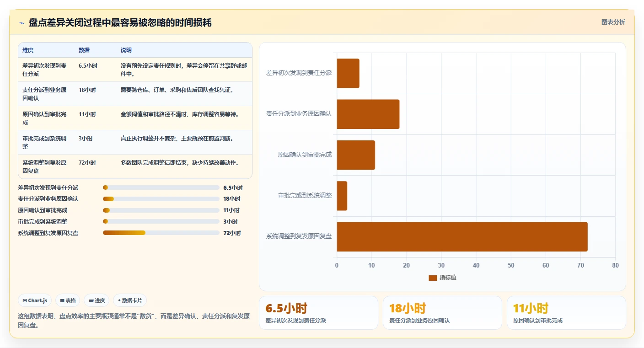The height and width of the screenshot is (348, 644).
Task: Click description starting 真正执行调整并不复杂
Action: coord(177,139)
